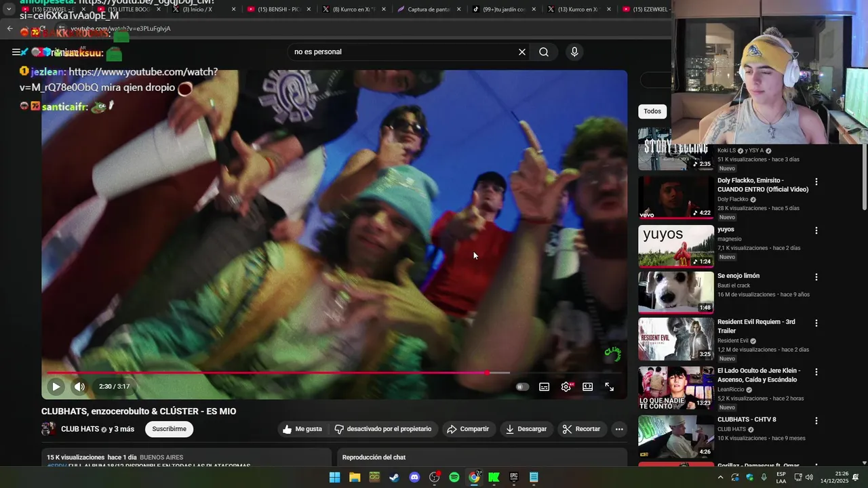Click the search magnifier button
The image size is (868, 488).
pyautogui.click(x=544, y=52)
